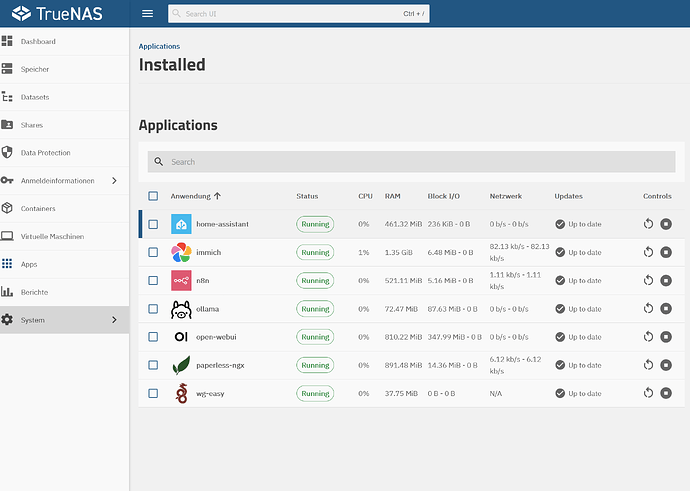Open Containers in the sidebar
The height and width of the screenshot is (491, 690).
point(38,209)
